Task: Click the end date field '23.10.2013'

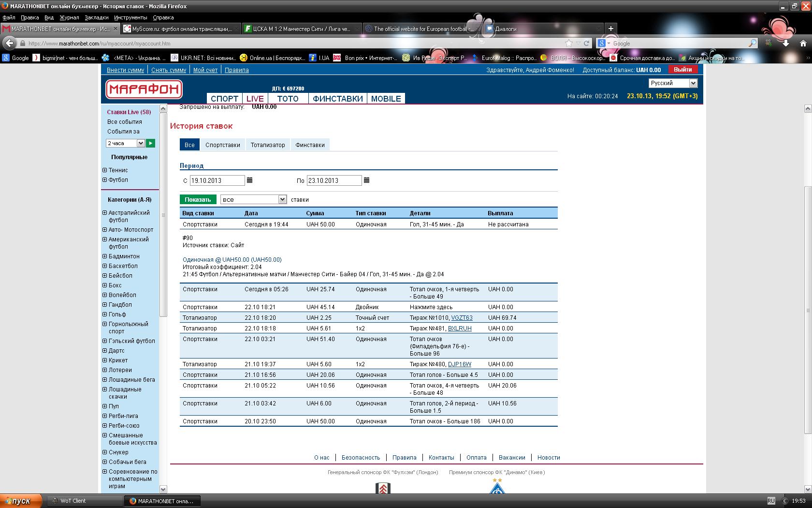Action: (x=334, y=180)
